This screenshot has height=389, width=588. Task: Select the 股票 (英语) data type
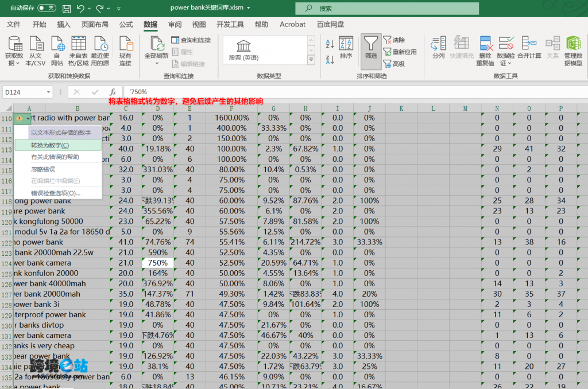point(243,50)
